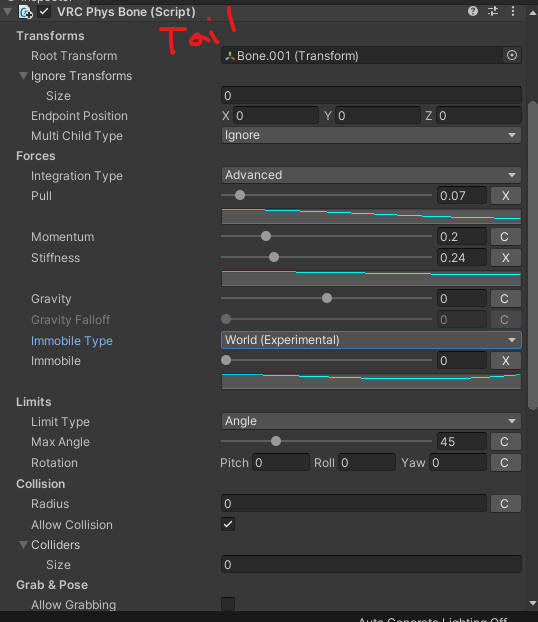
Task: Click the Gravity value field
Action: pyautogui.click(x=462, y=299)
